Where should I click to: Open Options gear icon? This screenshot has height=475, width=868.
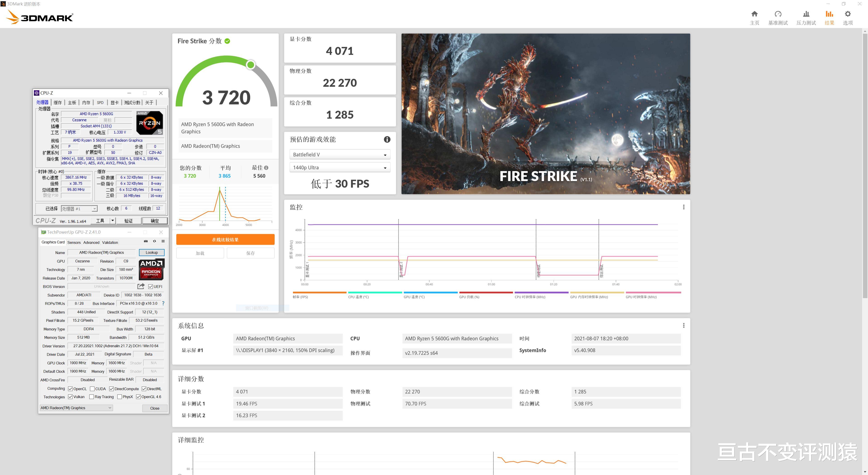847,14
